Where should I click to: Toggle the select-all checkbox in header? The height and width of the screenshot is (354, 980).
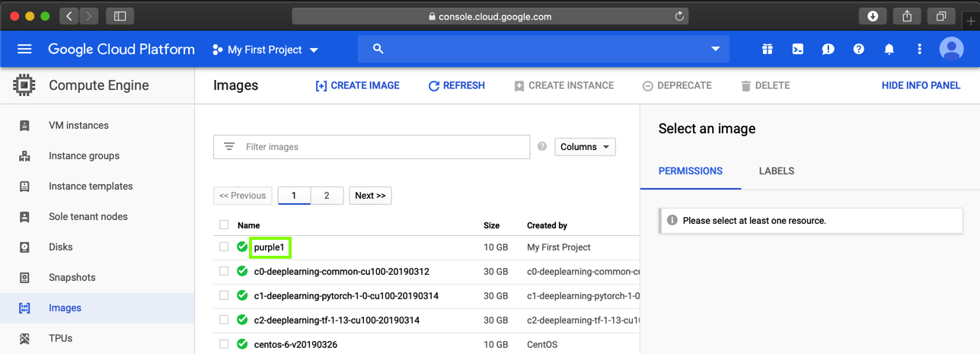[x=224, y=225]
